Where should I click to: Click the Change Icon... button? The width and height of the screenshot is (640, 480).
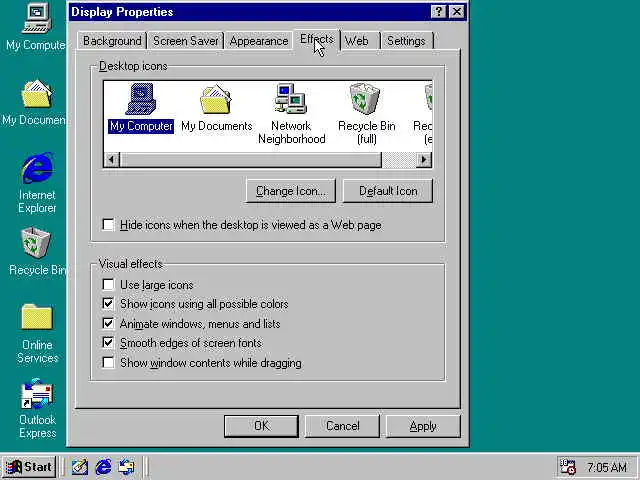291,191
